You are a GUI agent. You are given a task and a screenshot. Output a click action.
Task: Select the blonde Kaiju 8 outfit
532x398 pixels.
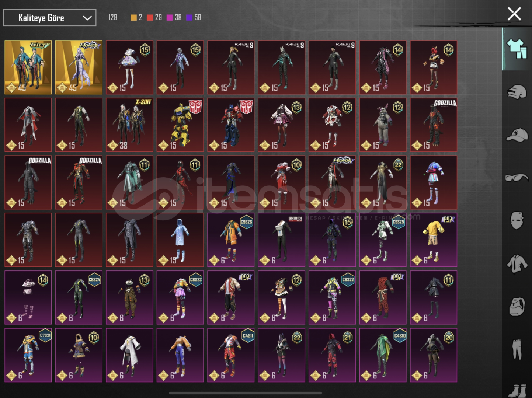point(231,67)
